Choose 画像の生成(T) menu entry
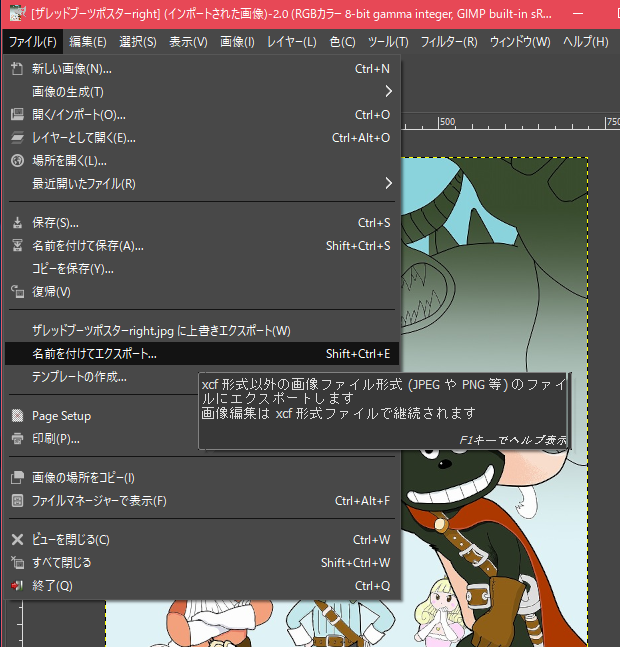The height and width of the screenshot is (647, 620). pos(202,91)
